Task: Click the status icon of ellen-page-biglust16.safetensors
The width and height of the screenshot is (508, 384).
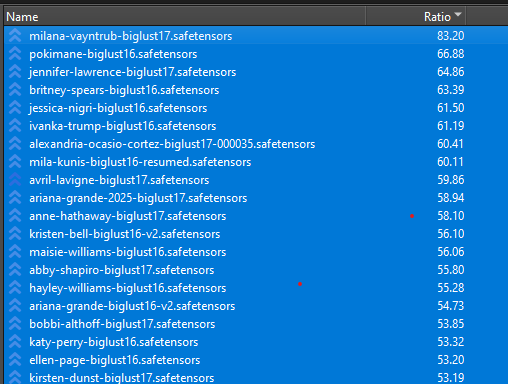Action: pos(15,360)
